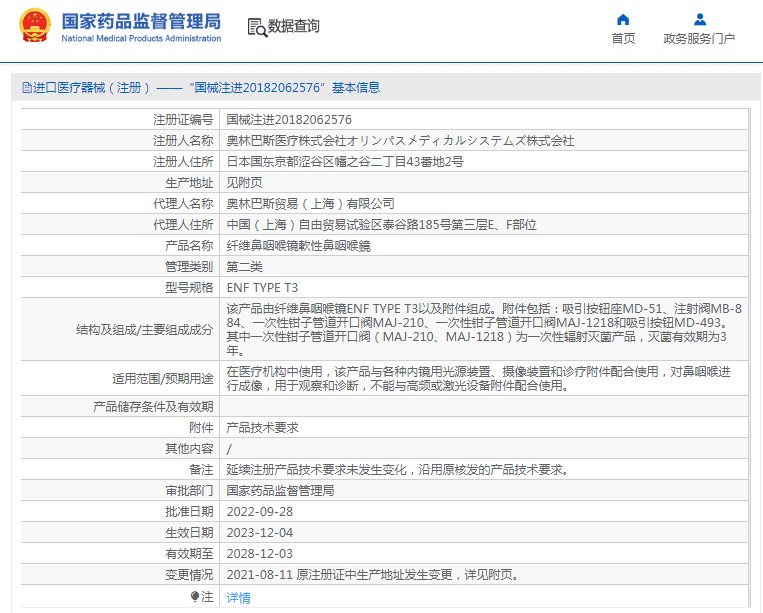
Task: Select the 注册人名称 value with 奥林巴斯医疗株式会社
Action: pos(400,141)
